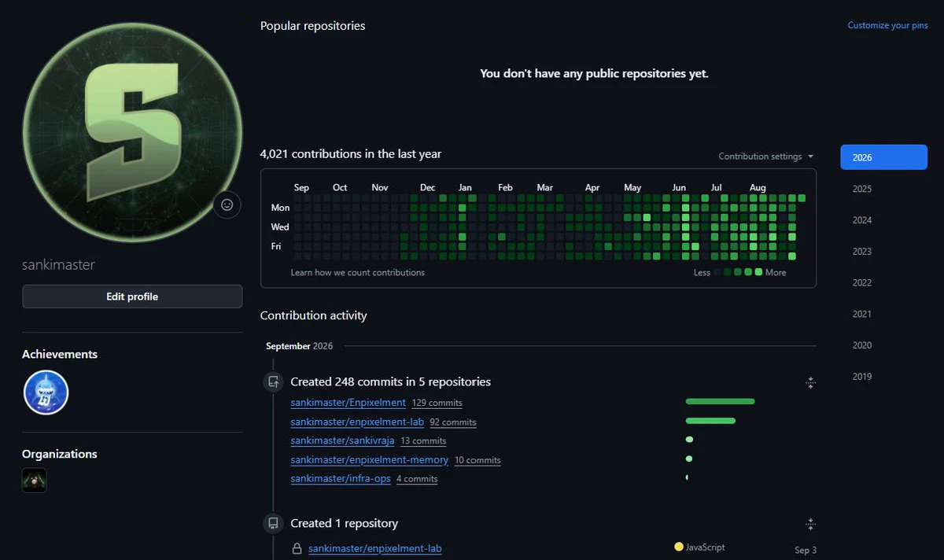Click the set status smiley icon
Screen dimensions: 944x560
point(227,204)
